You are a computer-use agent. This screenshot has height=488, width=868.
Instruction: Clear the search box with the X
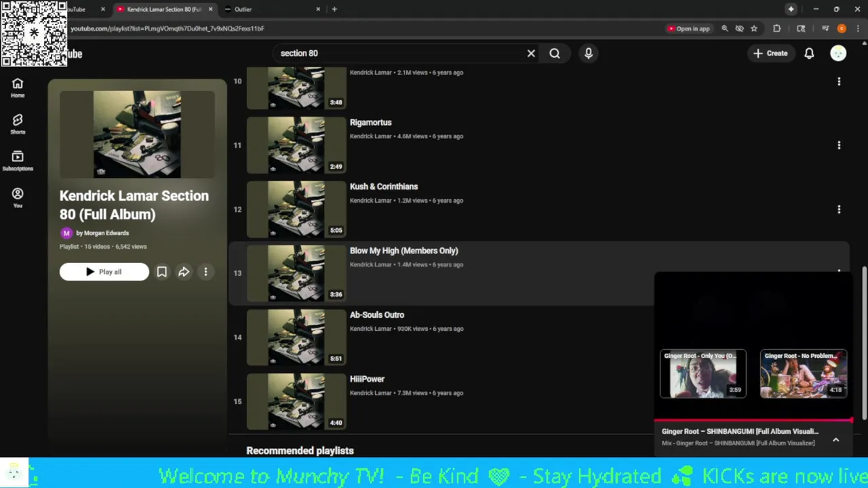[x=531, y=53]
